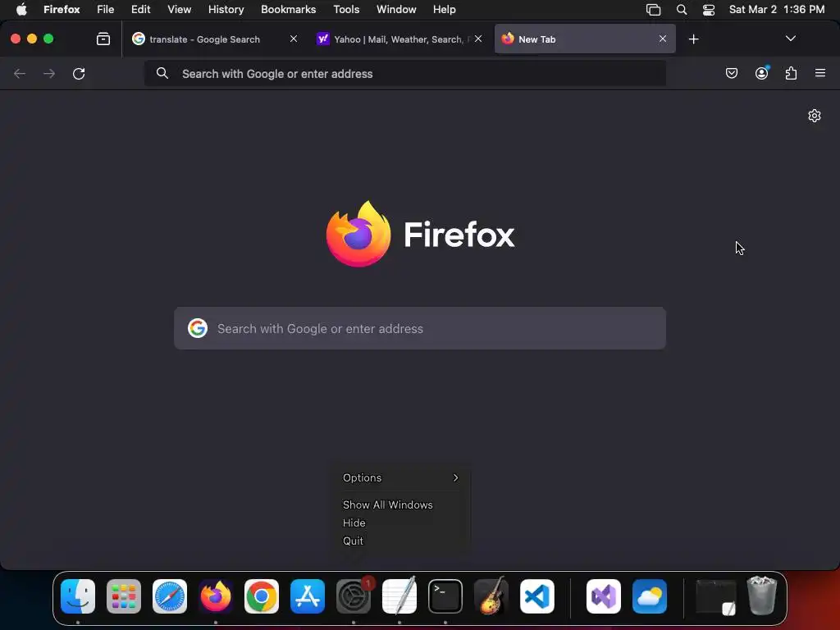Launch Google Chrome from the Dock
Viewport: 840px width, 630px height.
click(262, 596)
